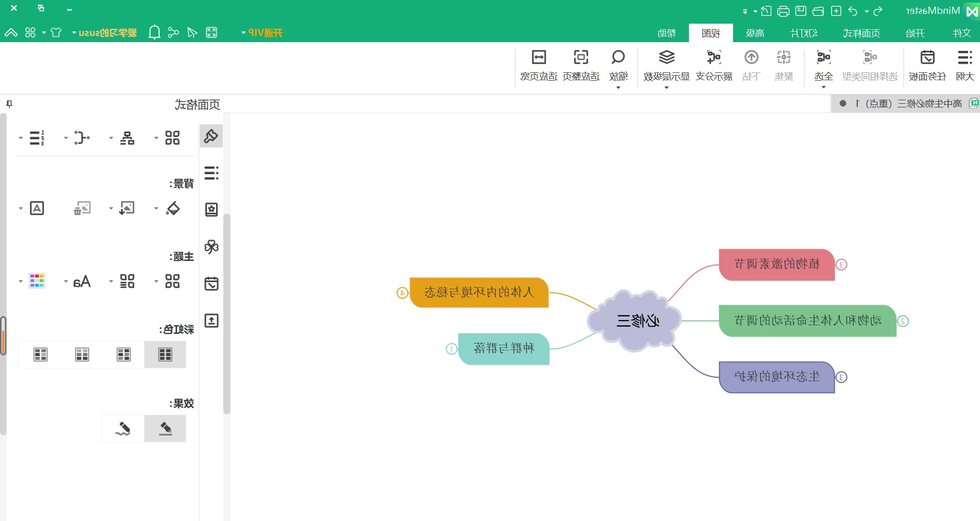Expand the background fill color bucket dropdown
The height and width of the screenshot is (521, 980).
pyautogui.click(x=156, y=209)
